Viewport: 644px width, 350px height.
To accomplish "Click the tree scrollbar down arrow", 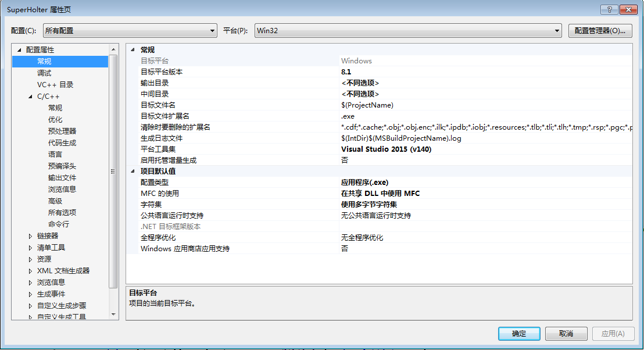I will [113, 315].
